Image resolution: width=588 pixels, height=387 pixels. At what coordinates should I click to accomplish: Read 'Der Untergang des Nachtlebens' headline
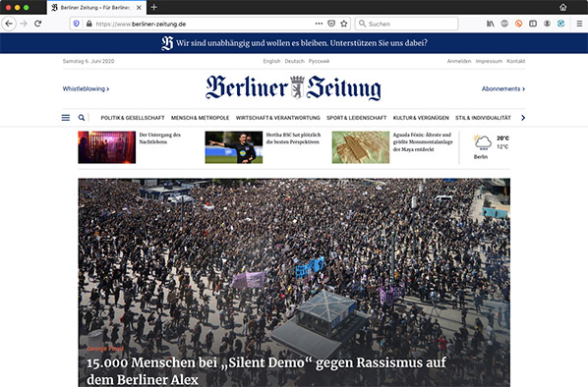coord(160,138)
